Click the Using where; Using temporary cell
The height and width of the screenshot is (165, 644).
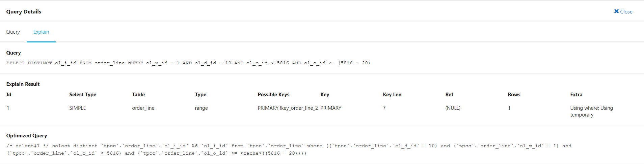tap(591, 111)
